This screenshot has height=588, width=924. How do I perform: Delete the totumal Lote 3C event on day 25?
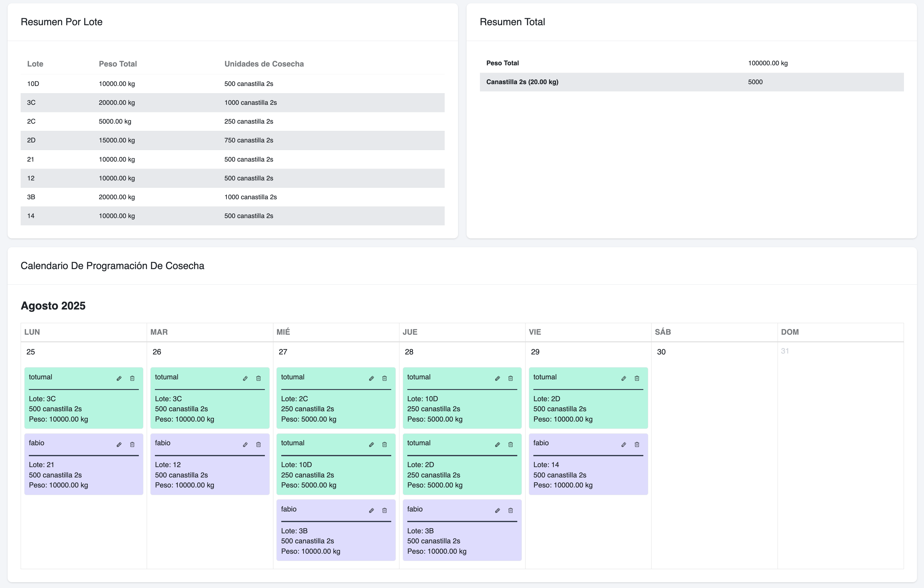click(132, 378)
